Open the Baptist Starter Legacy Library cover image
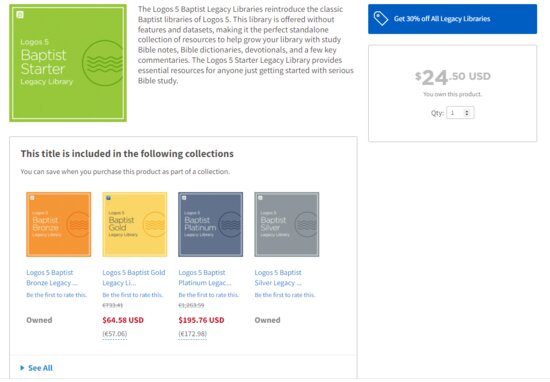The width and height of the screenshot is (550, 382). pos(68,63)
